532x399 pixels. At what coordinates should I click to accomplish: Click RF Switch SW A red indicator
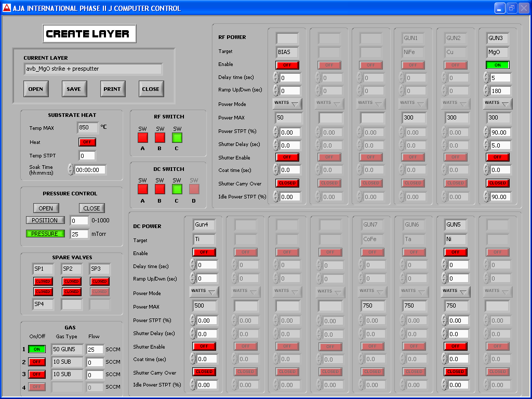pyautogui.click(x=143, y=138)
